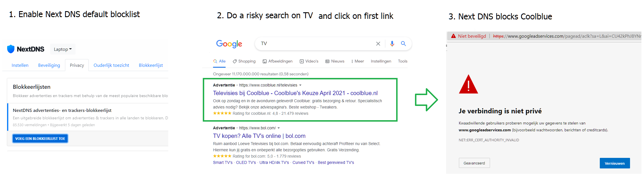Click the Google logo
The width and height of the screenshot is (644, 177).
coord(229,44)
